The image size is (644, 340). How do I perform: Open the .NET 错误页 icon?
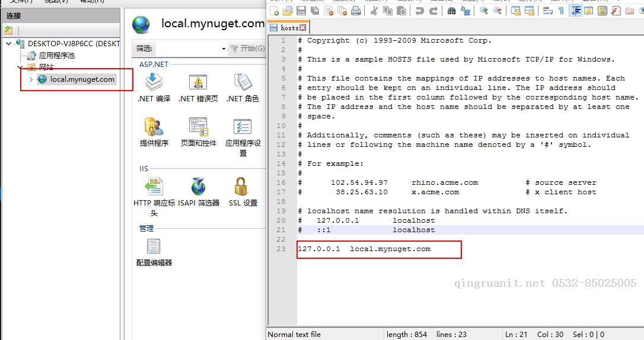198,82
